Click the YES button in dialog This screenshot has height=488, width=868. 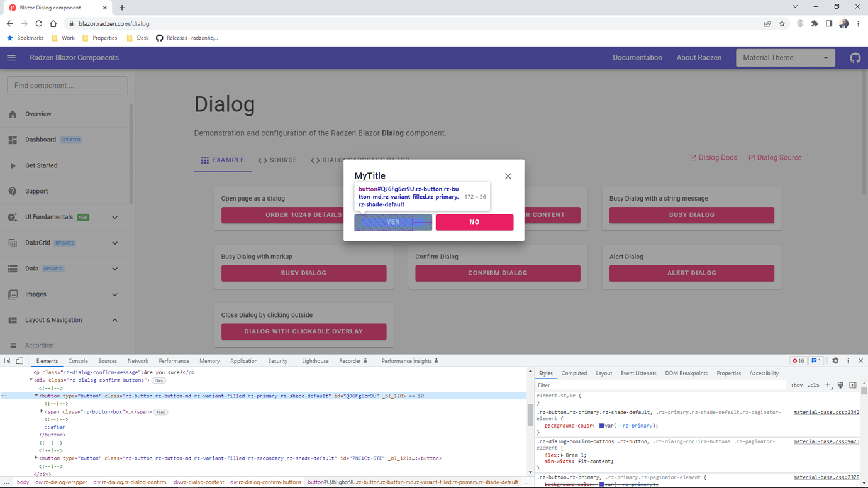click(393, 222)
